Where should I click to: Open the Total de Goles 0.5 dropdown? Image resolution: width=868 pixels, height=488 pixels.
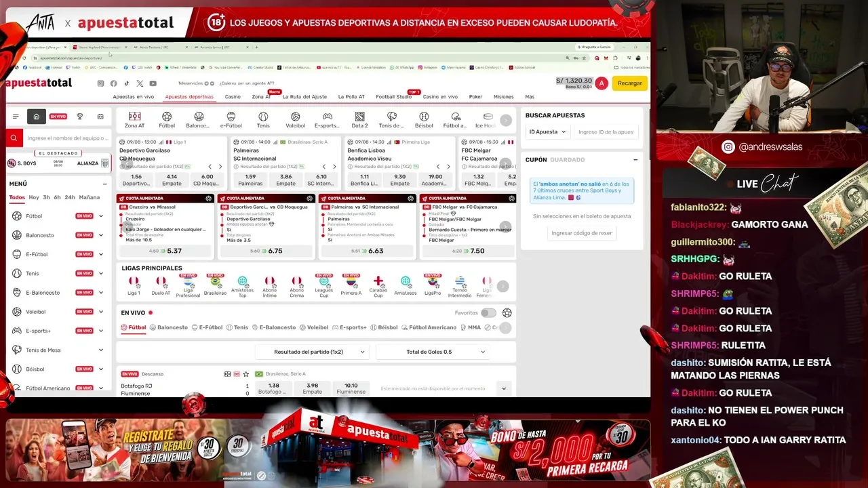point(433,352)
